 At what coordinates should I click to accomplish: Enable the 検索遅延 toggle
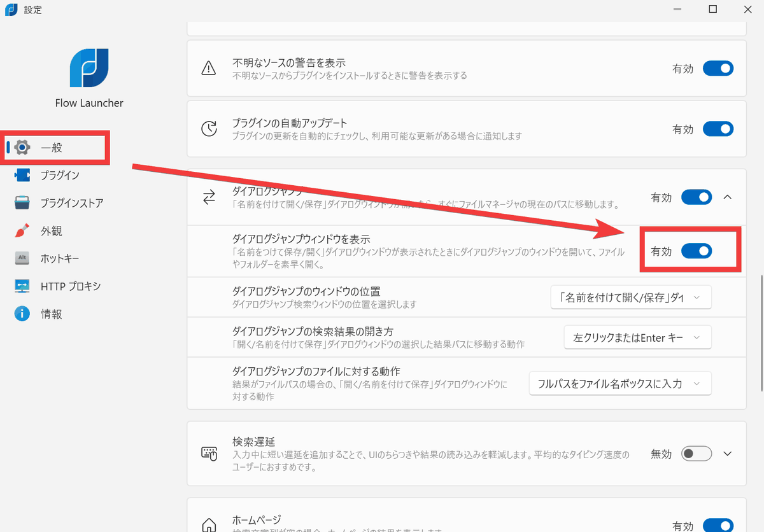click(697, 454)
